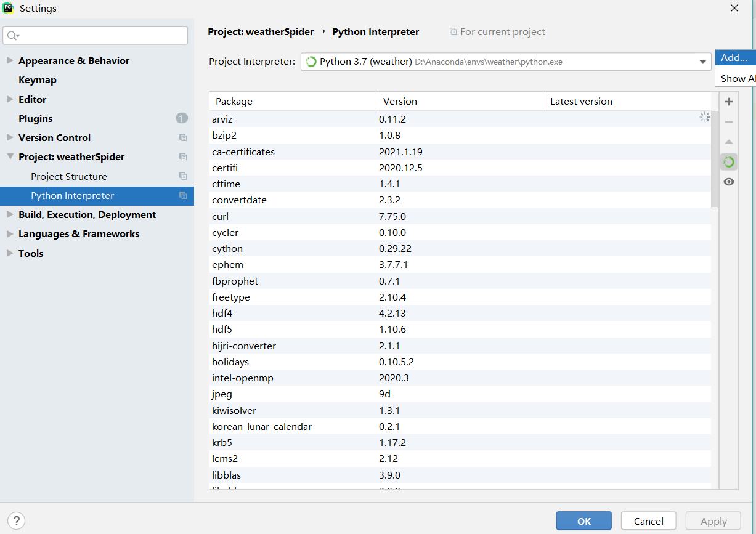This screenshot has width=756, height=534.
Task: Install a new package with the plus icon
Action: pos(729,101)
